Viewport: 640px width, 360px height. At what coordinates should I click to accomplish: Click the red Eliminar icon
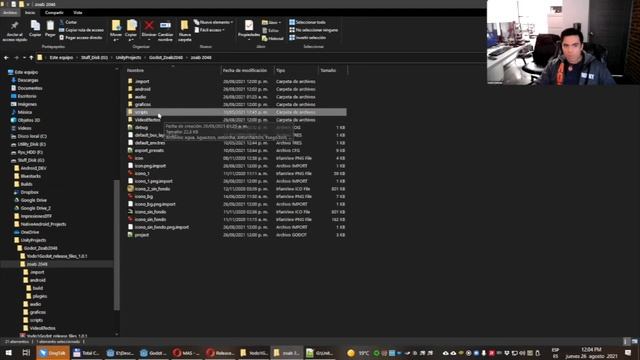point(149,26)
